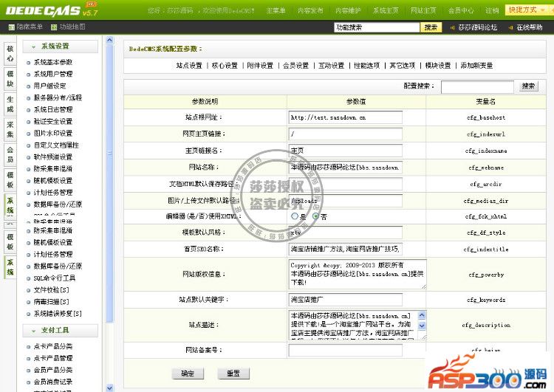Switch to 模块设置 config tab
Image resolution: width=554 pixels, height=392 pixels.
[x=438, y=65]
